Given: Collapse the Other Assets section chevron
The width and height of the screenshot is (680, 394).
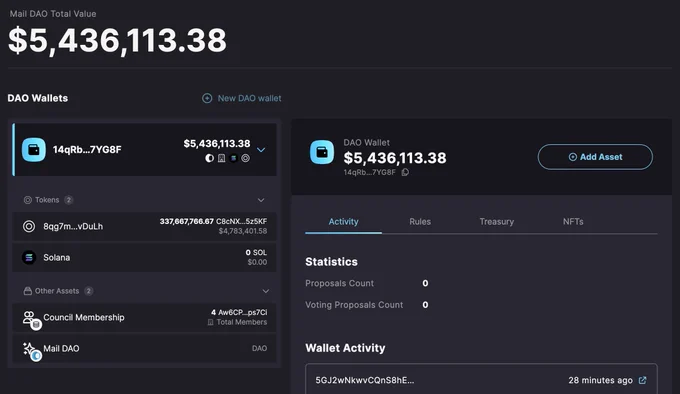Looking at the screenshot, I should [x=266, y=291].
